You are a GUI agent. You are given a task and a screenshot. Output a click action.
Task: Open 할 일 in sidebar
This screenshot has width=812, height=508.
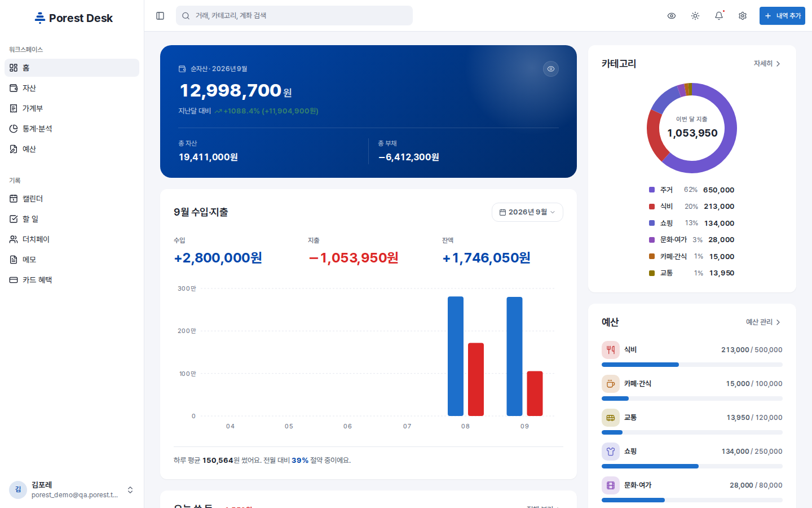tap(72, 219)
